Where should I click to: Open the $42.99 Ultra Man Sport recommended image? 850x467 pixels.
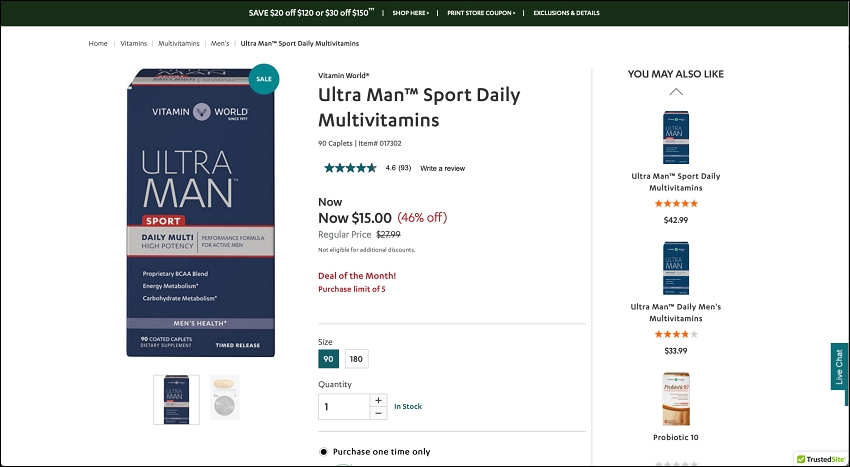(675, 137)
